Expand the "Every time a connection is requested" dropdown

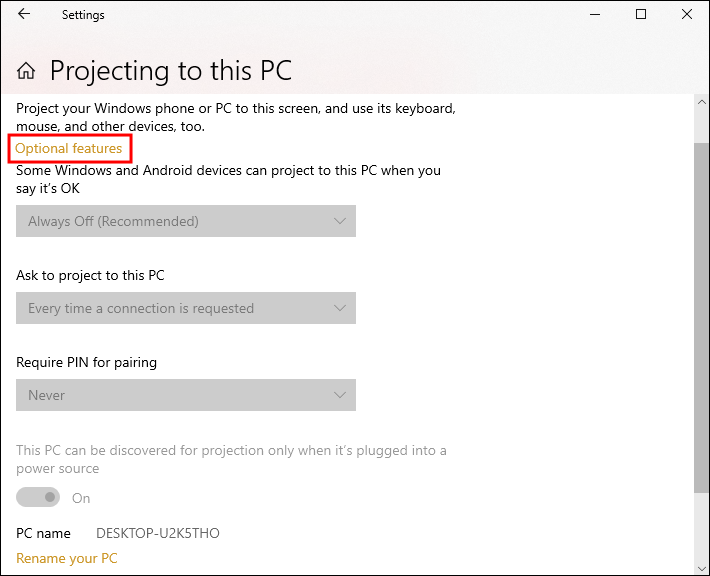point(186,308)
